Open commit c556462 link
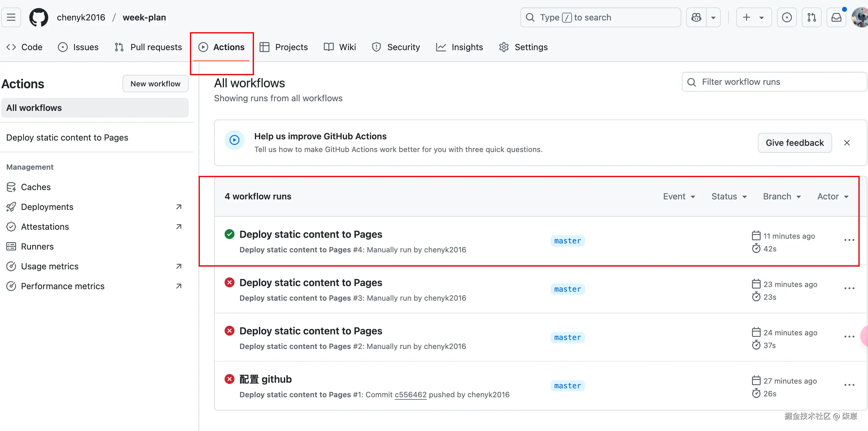Viewport: 868px width, 431px height. coord(410,394)
